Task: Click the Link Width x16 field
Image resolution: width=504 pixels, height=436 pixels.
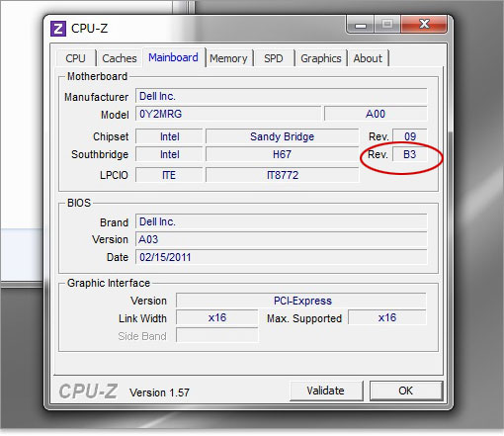Action: tap(217, 317)
